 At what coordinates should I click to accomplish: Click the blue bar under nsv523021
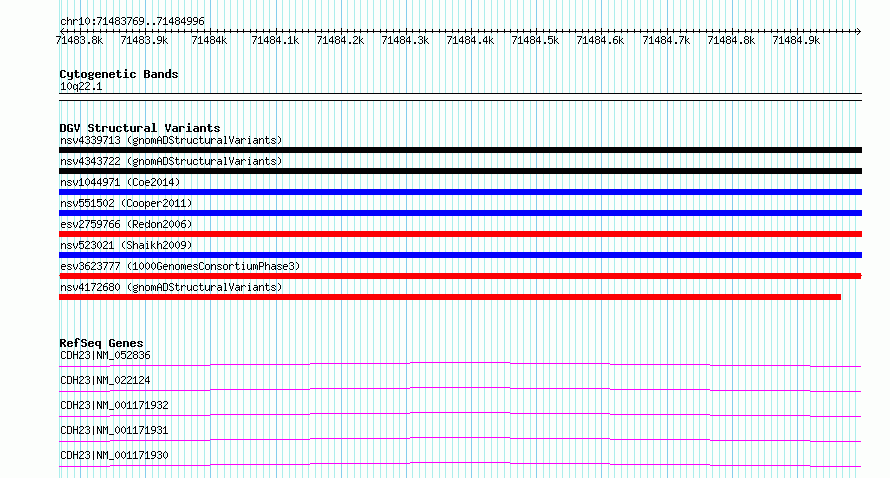pyautogui.click(x=460, y=255)
